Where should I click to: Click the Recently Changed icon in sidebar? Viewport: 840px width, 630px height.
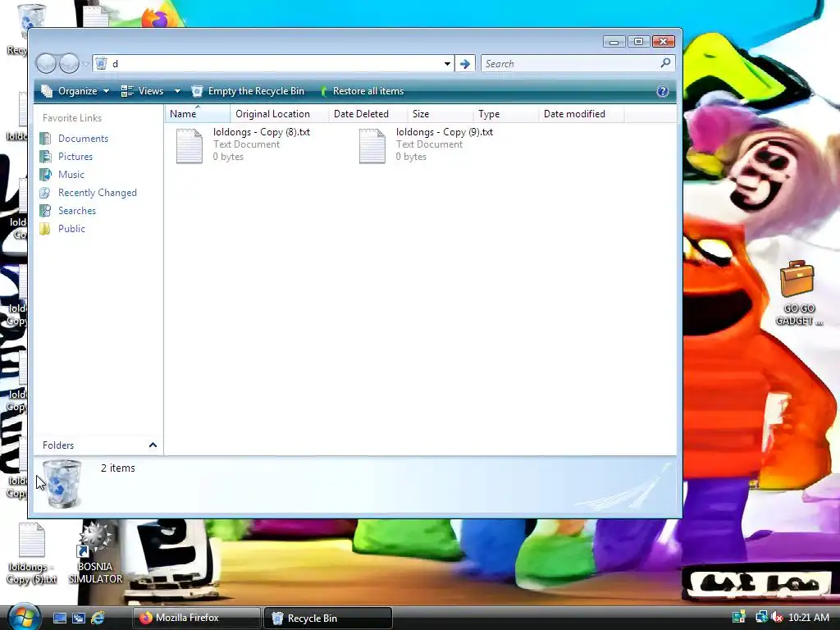46,193
